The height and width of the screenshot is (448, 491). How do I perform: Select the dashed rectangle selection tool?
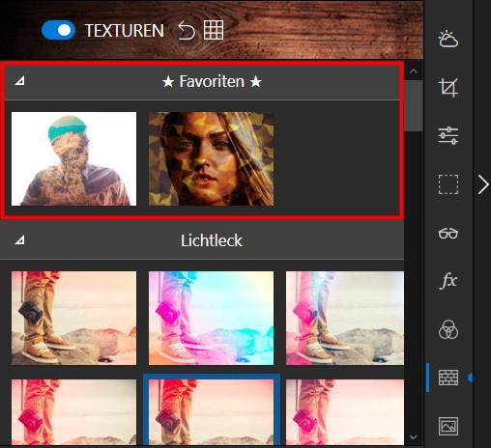(448, 184)
